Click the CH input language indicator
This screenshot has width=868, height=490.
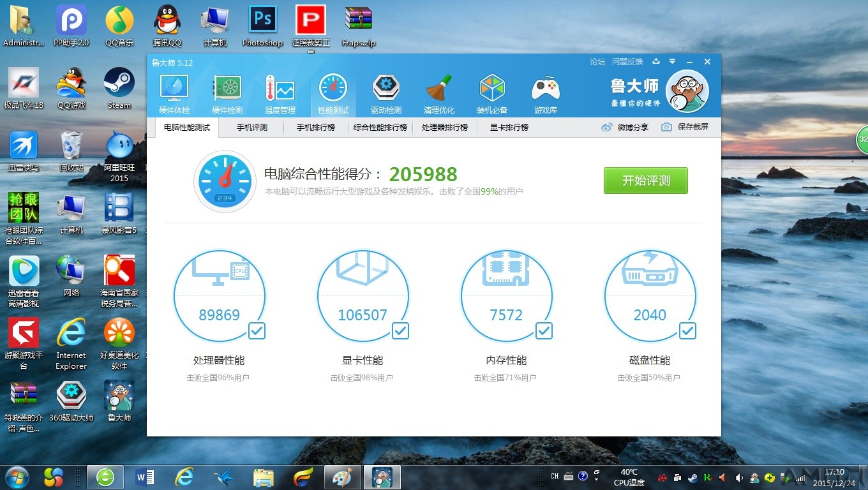pos(555,476)
